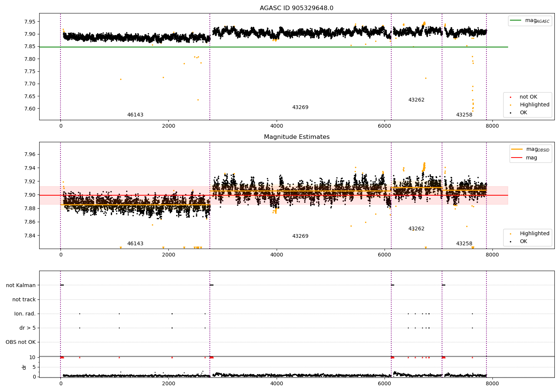This screenshot has height=392, width=560.
Task: Click OBSID label 46143 in the top plot
Action: click(x=135, y=115)
